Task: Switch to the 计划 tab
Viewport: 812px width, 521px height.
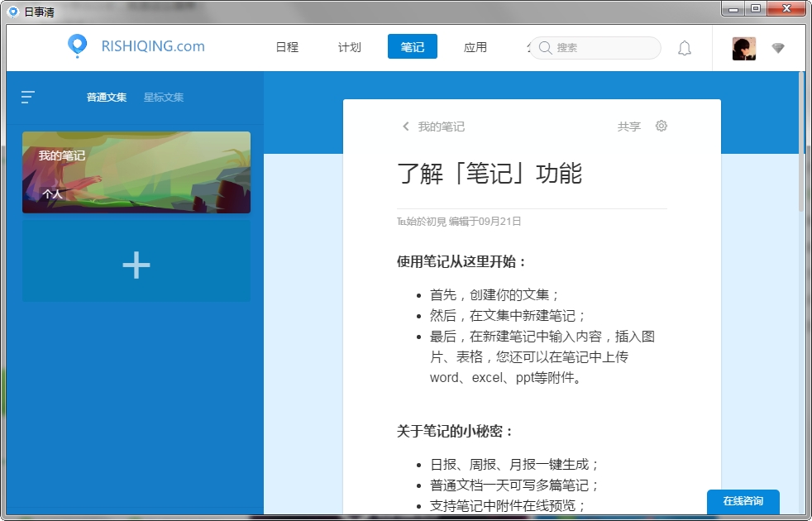Action: click(350, 47)
